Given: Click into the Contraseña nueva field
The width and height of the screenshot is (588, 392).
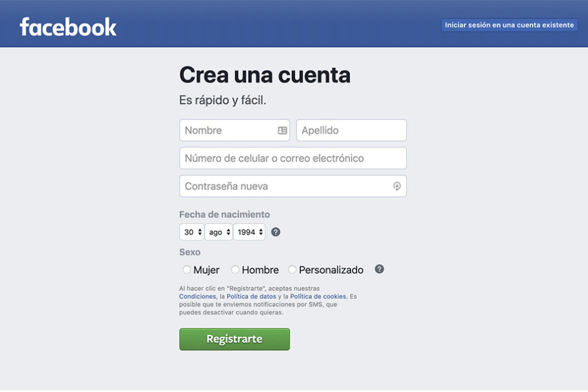Looking at the screenshot, I should click(x=293, y=186).
